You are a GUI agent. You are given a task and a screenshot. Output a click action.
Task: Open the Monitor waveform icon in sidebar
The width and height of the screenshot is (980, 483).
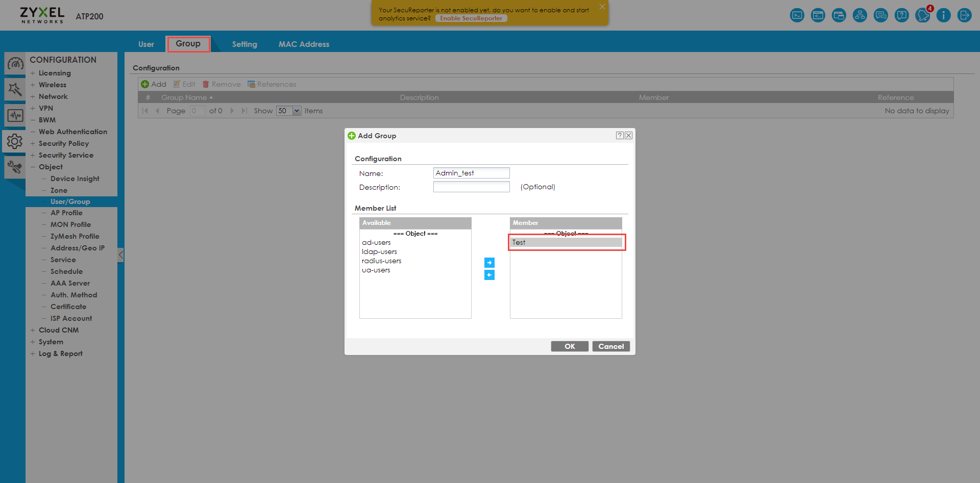click(x=15, y=116)
